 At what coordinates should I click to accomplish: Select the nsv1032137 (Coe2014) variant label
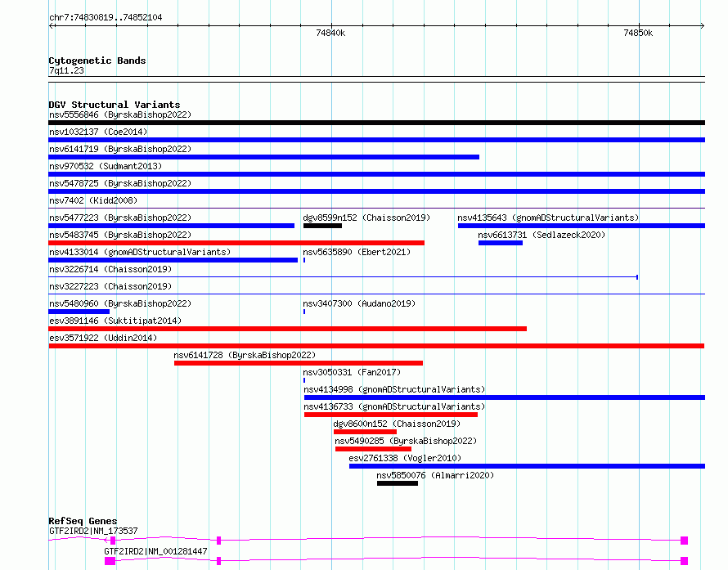coord(98,132)
